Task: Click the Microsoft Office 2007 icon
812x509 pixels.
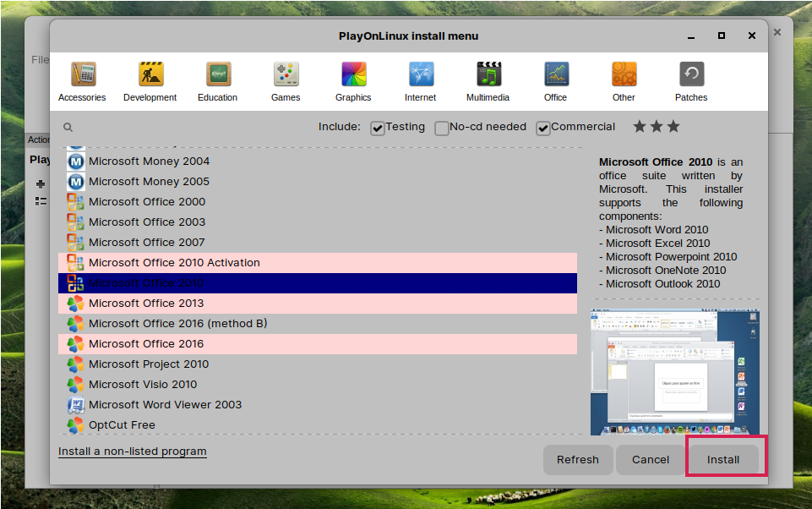Action: point(75,243)
